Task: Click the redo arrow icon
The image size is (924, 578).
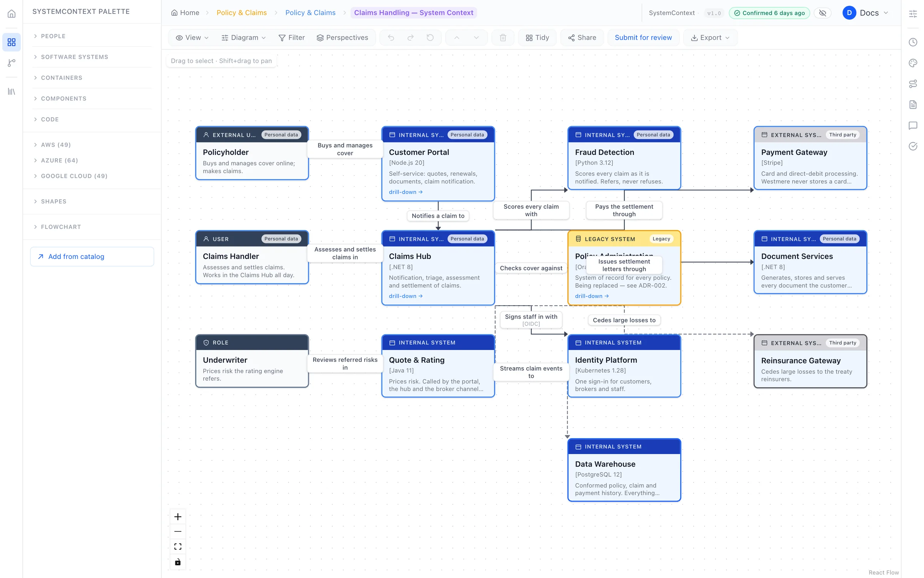Action: [x=410, y=38]
